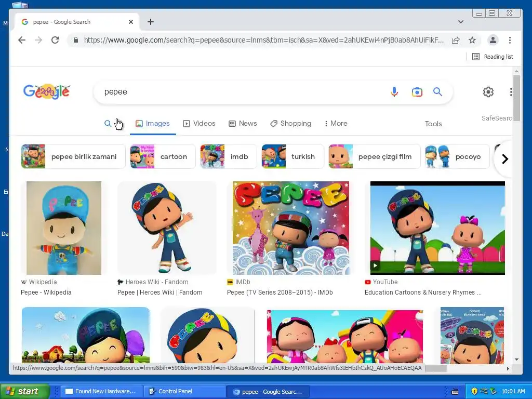Show more suggestion chips with right arrow
532x399 pixels.
[x=504, y=159]
